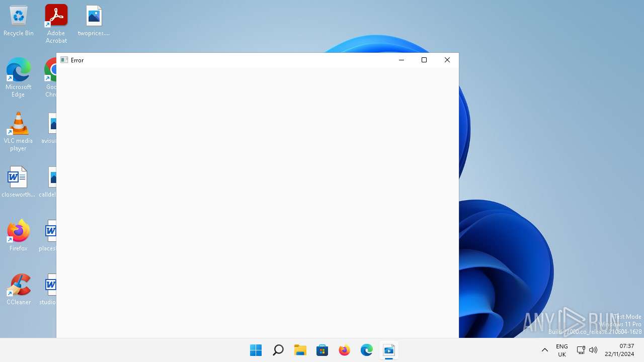
Task: Open Microsoft Store from taskbar
Action: click(x=322, y=350)
